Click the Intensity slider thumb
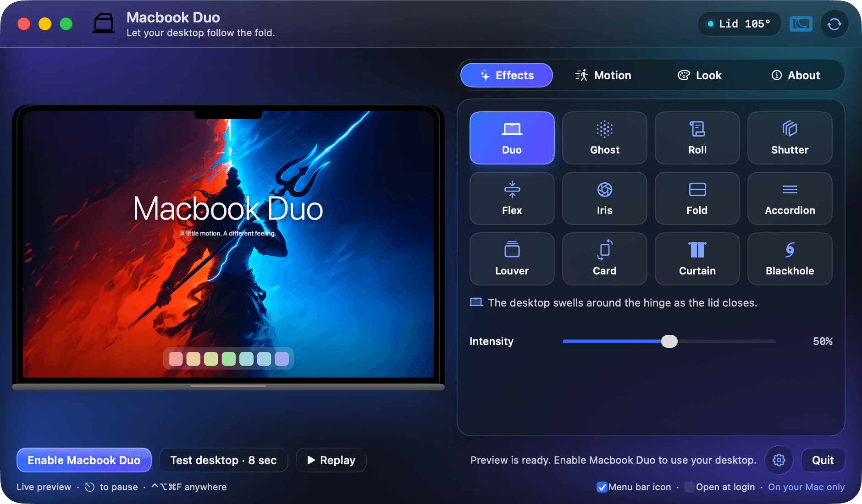 [x=669, y=341]
